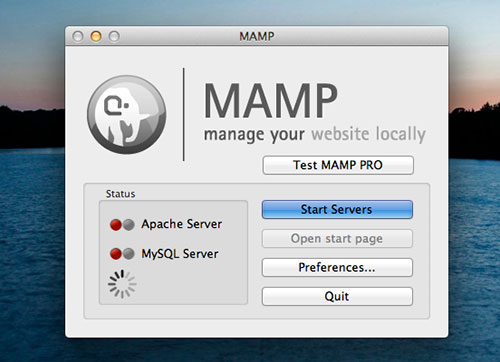500x362 pixels.
Task: Click the MySQL Server label
Action: pos(180,254)
